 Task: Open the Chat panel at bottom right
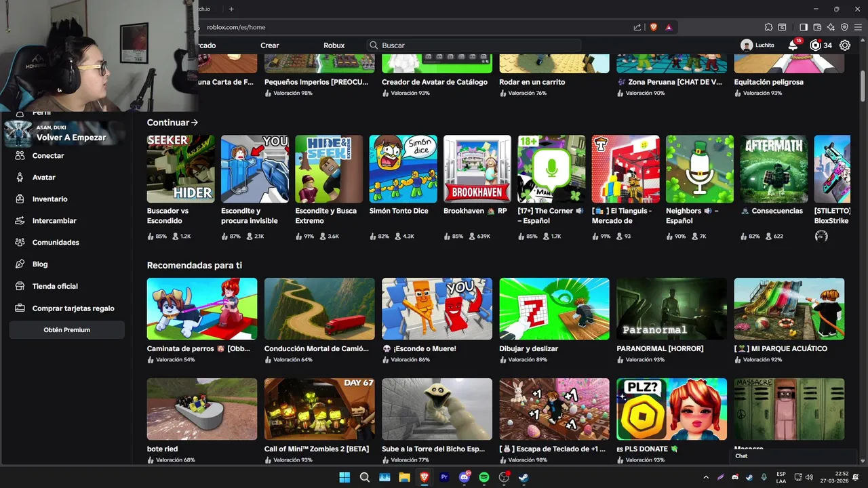click(793, 456)
